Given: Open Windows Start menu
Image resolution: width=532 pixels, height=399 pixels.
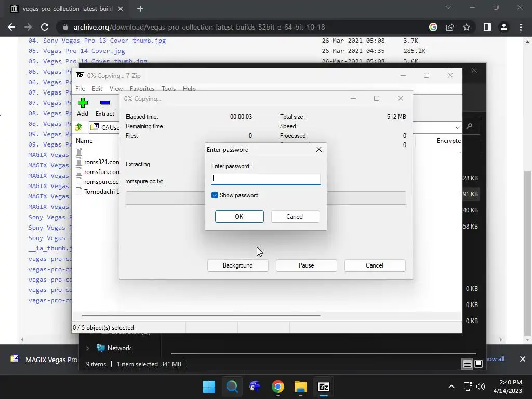Looking at the screenshot, I should (209, 387).
